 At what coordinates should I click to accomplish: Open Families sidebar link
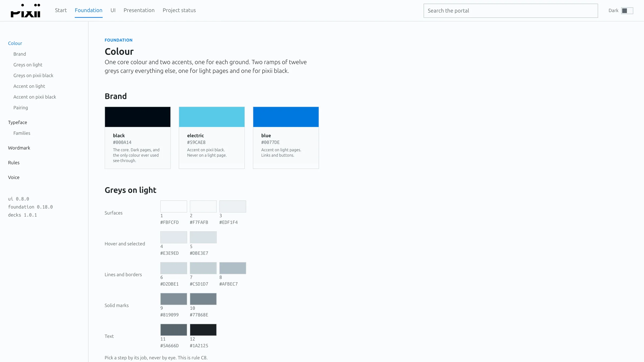click(x=22, y=133)
